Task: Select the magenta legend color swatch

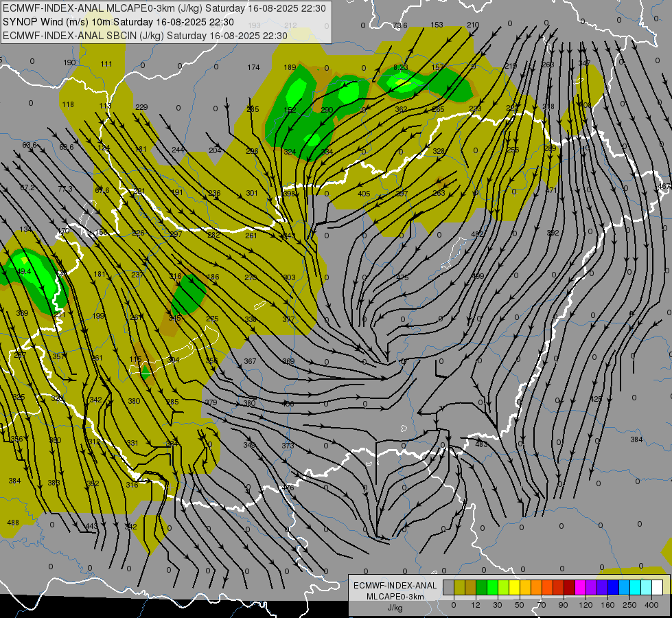Action: [580, 588]
